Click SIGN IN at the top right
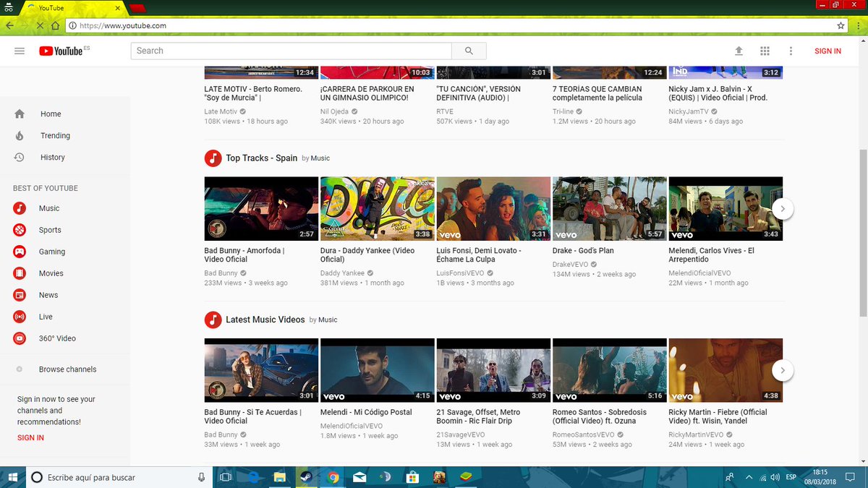The image size is (868, 488). 827,51
